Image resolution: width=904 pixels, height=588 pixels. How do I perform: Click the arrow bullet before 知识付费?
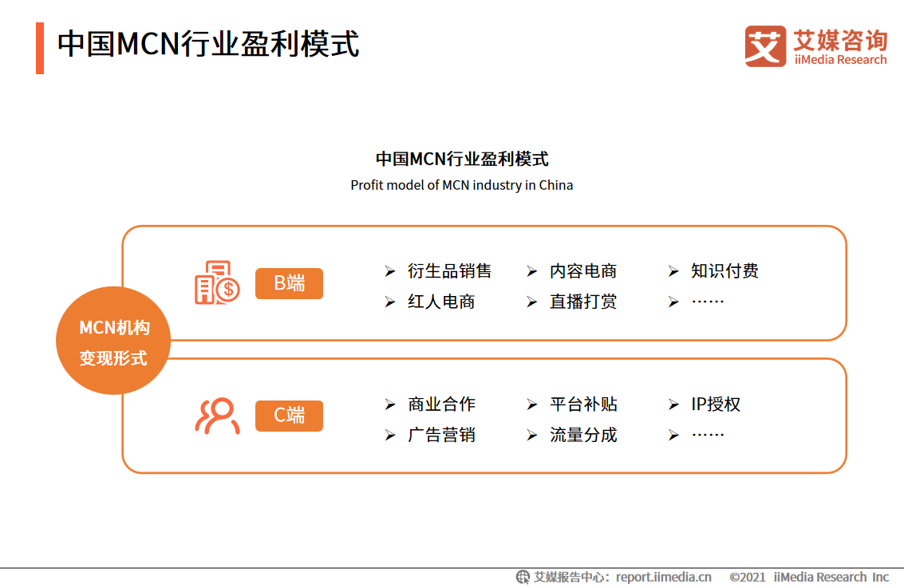pos(673,272)
